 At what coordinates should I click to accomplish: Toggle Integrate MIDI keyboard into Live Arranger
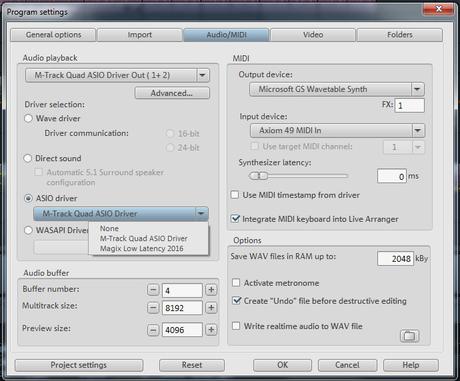click(236, 219)
